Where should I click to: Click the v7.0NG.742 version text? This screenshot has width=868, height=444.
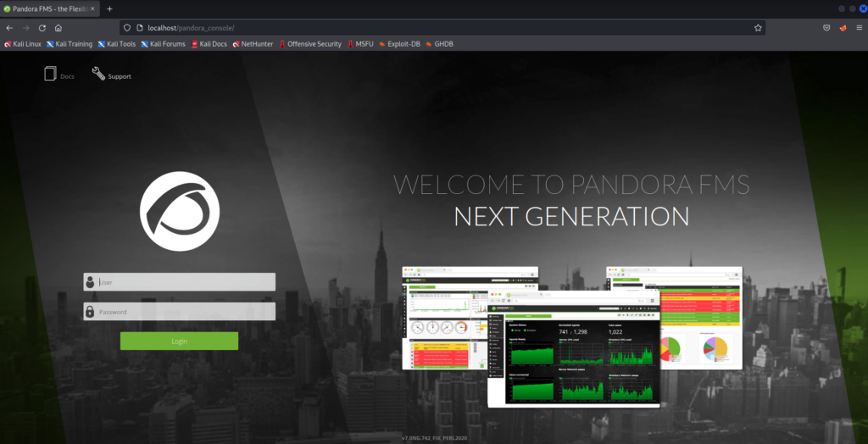[436, 438]
